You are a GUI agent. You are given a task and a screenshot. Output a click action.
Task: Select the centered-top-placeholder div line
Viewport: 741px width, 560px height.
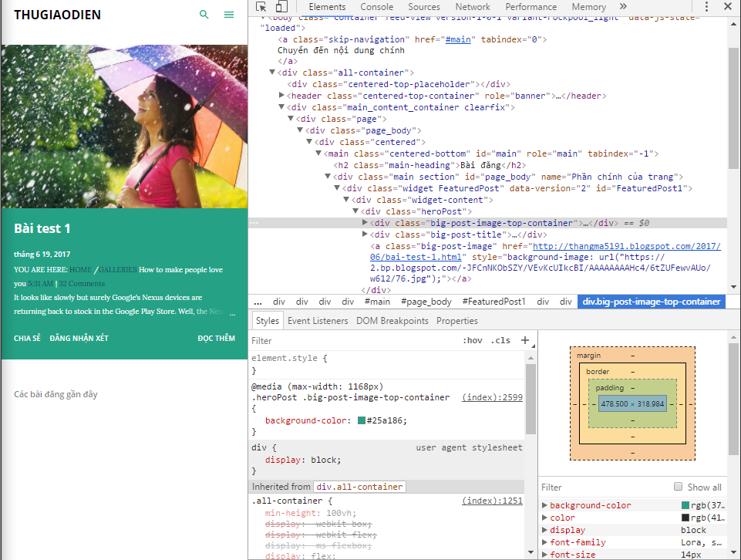[399, 84]
